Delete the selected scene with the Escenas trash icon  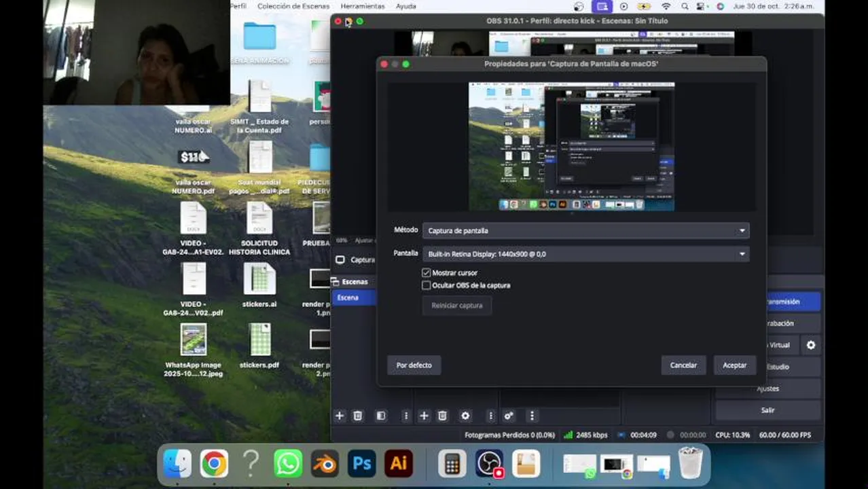coord(358,416)
